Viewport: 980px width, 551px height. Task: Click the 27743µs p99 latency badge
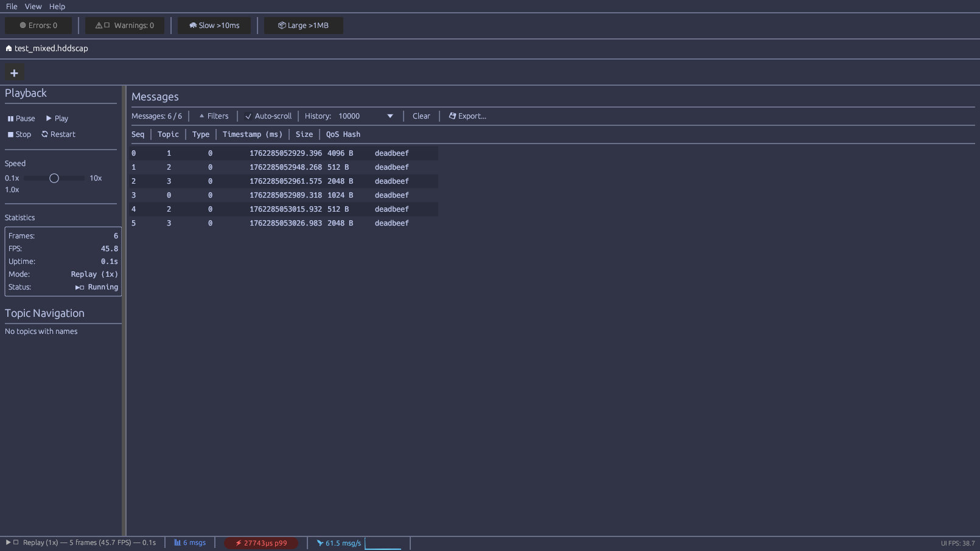coord(261,542)
